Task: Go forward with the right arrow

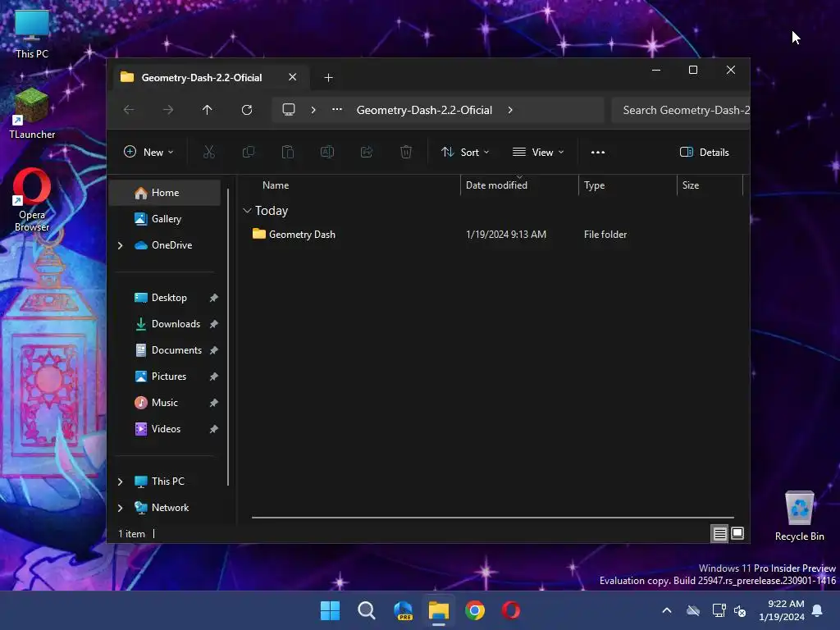Action: point(168,110)
